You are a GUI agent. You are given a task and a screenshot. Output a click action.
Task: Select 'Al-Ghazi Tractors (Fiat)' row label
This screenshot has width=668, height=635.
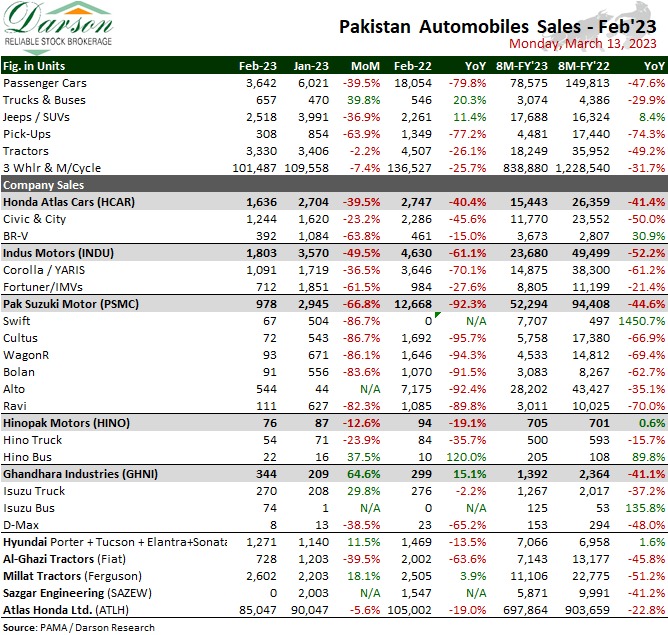click(64, 559)
